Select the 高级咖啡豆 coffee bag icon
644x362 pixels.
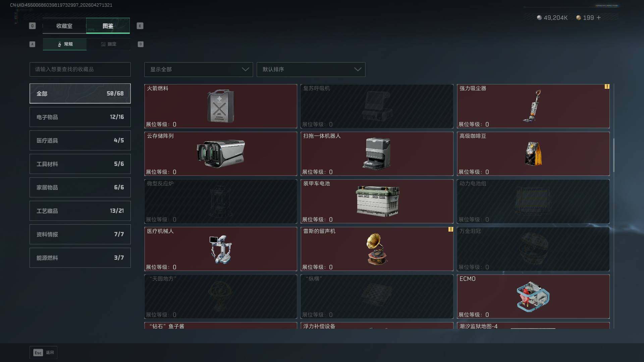533,154
